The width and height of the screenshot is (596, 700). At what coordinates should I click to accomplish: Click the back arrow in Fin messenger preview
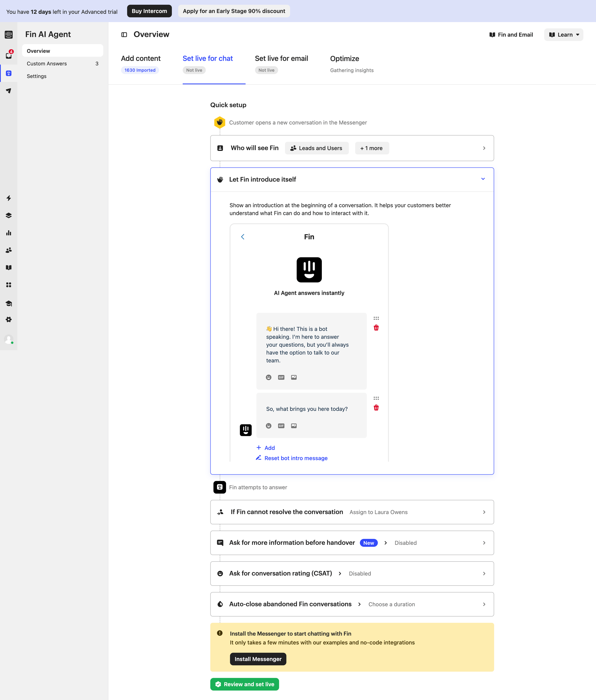click(243, 237)
